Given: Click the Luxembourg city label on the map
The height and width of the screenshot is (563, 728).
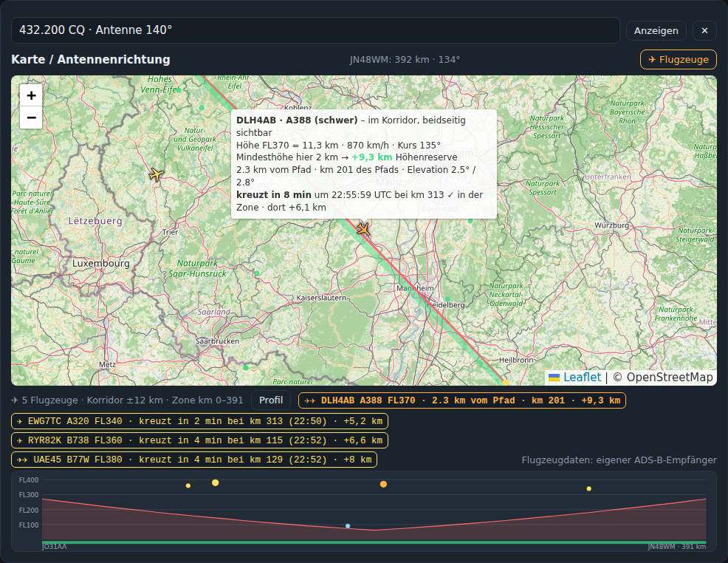Looking at the screenshot, I should [100, 263].
